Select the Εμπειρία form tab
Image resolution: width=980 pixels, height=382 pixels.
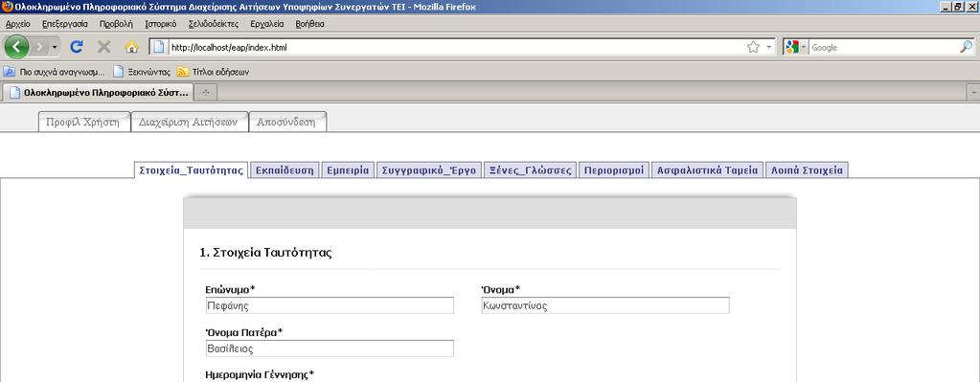348,169
